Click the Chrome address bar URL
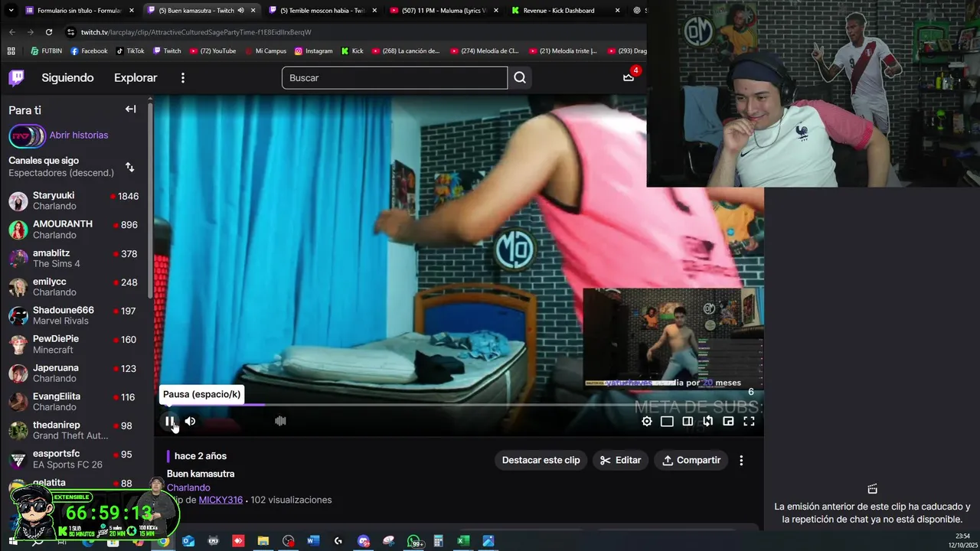980x551 pixels. 196,32
